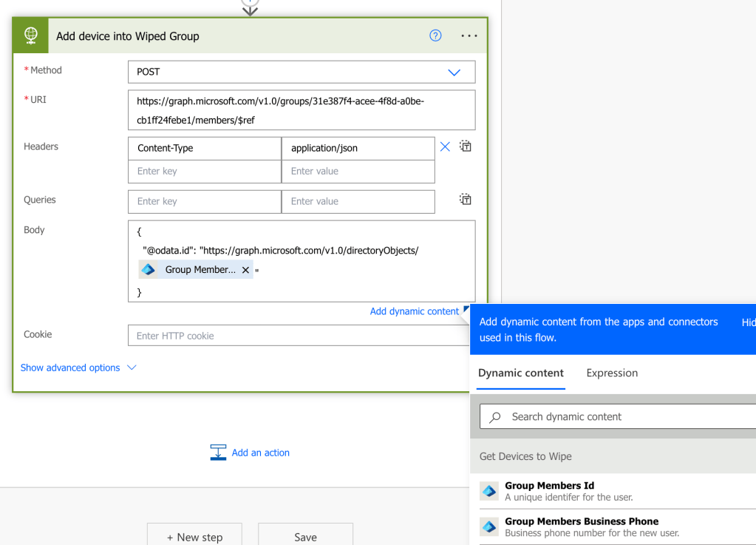Click the Add dynamic content link
Image resolution: width=756 pixels, height=545 pixels.
[414, 311]
